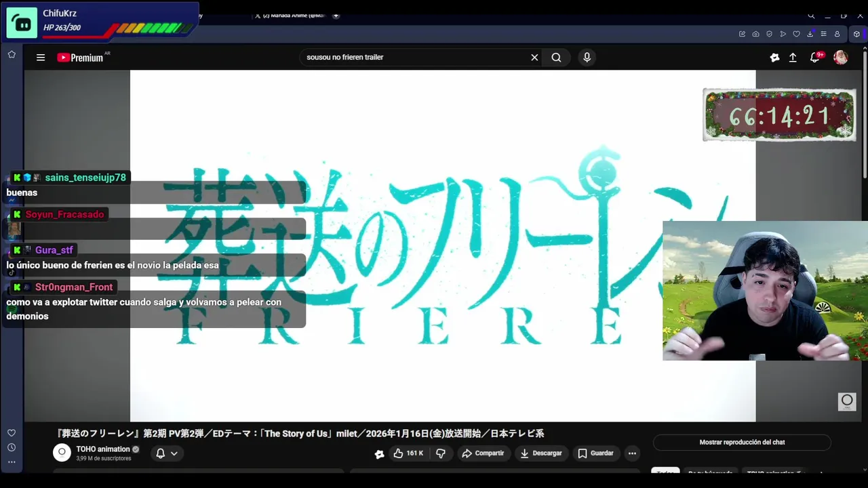This screenshot has width=868, height=488.
Task: Run search with the magnifier button
Action: [556, 58]
